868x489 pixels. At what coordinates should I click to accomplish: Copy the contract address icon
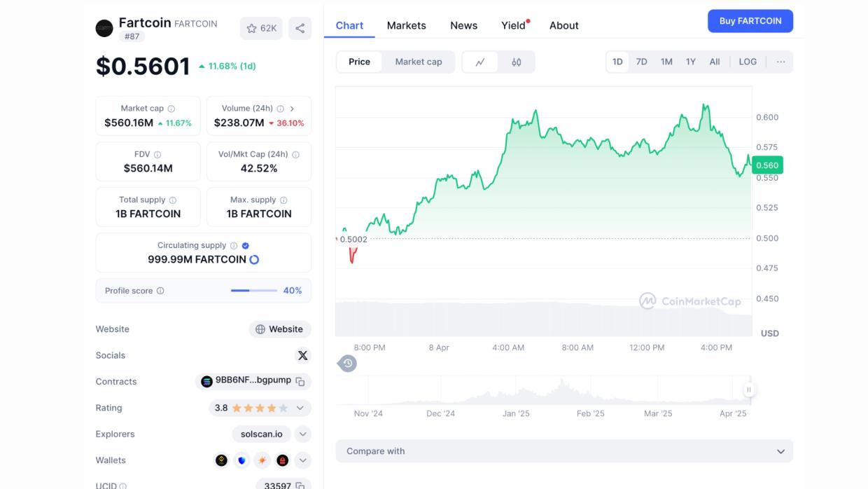pyautogui.click(x=300, y=382)
